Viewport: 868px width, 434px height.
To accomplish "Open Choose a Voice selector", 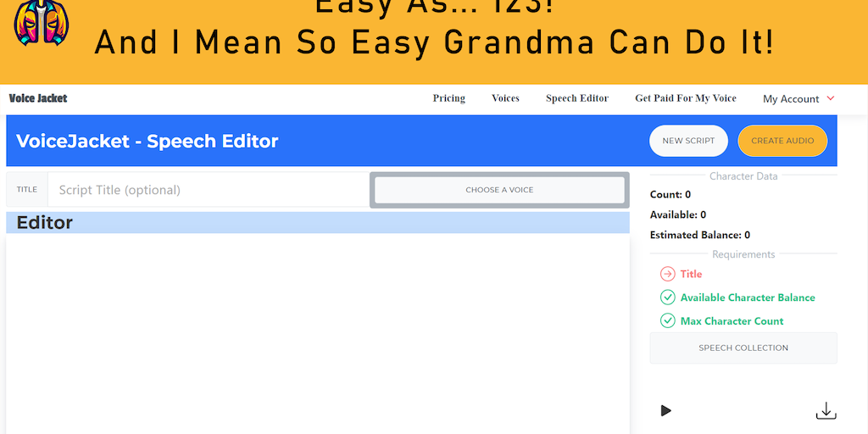I will coord(499,190).
